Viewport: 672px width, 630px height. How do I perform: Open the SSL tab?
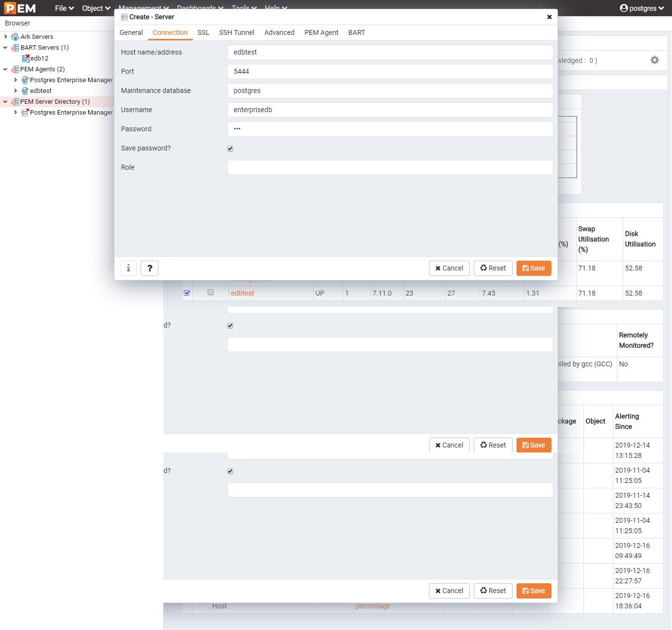[x=203, y=32]
